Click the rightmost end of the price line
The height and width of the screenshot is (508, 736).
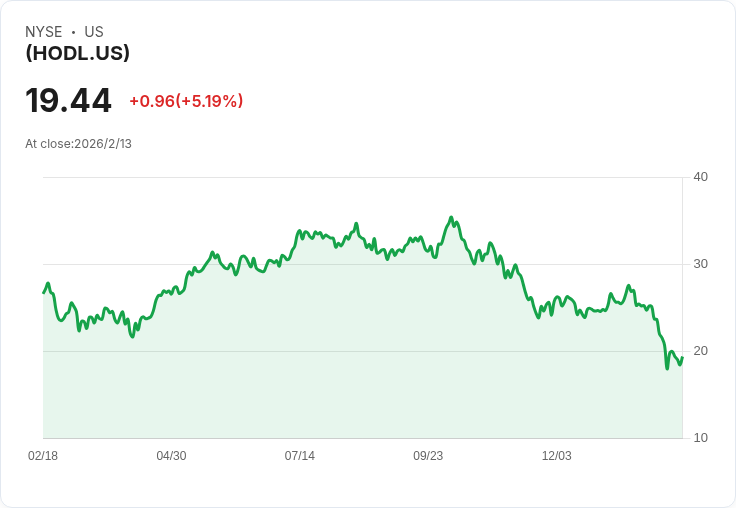[x=682, y=357]
